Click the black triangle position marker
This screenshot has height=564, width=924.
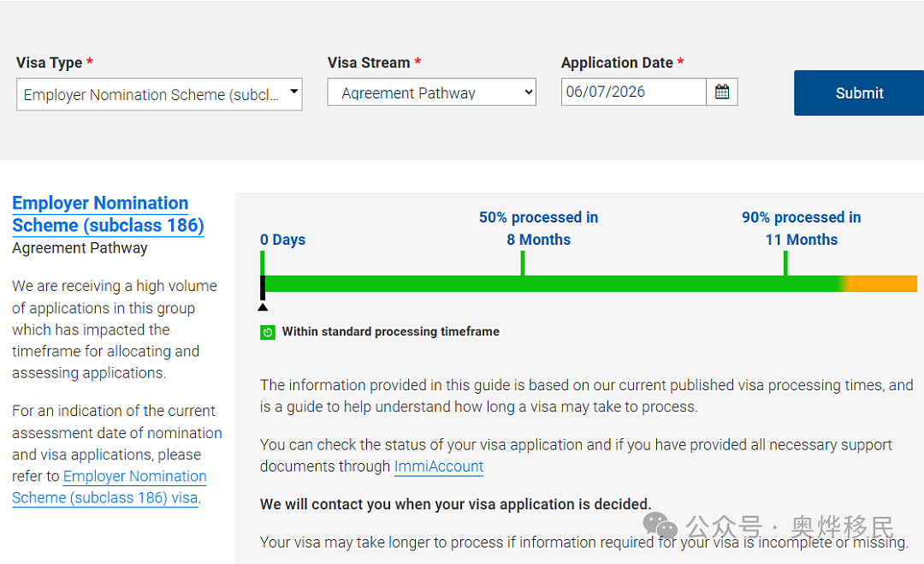[263, 307]
